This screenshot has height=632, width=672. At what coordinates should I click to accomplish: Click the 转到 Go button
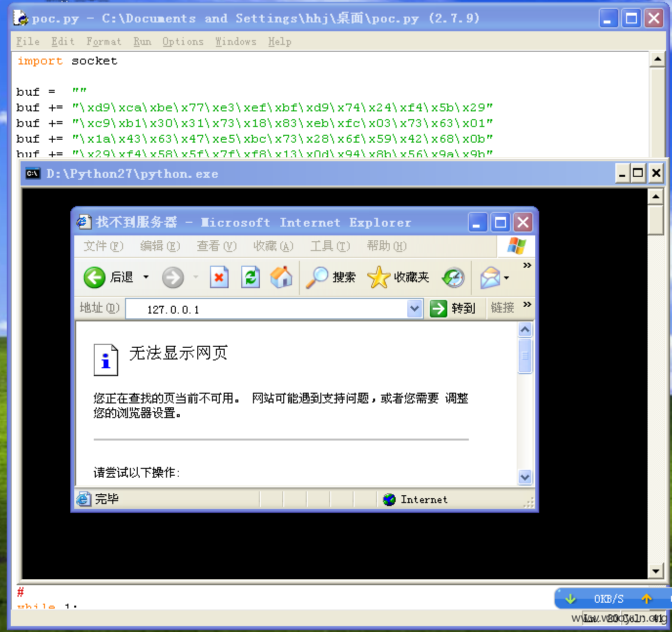click(453, 308)
